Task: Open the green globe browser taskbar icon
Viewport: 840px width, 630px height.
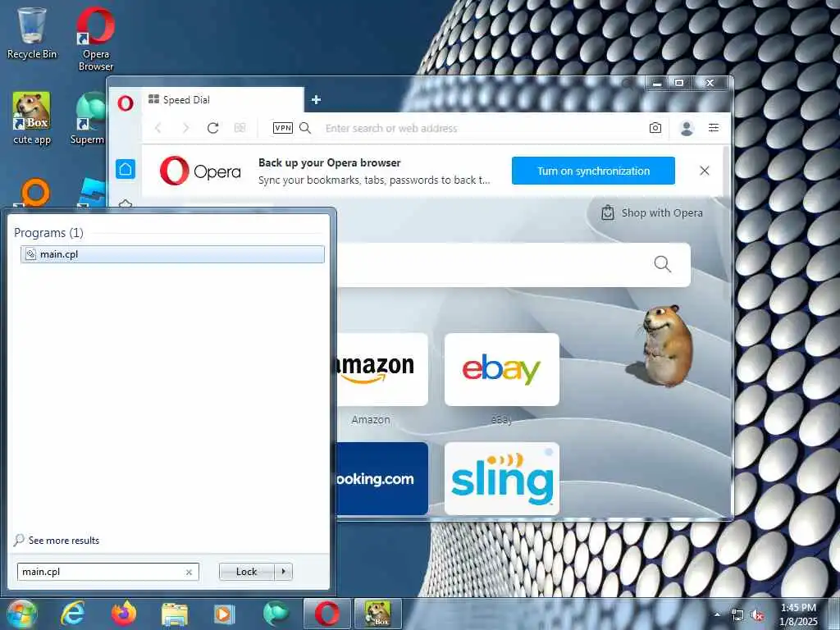Action: pyautogui.click(x=276, y=614)
